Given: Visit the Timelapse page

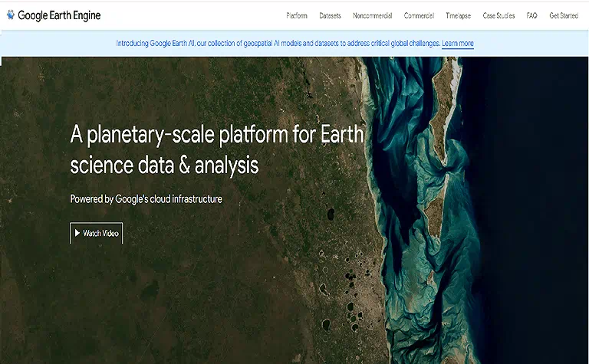Looking at the screenshot, I should [459, 16].
